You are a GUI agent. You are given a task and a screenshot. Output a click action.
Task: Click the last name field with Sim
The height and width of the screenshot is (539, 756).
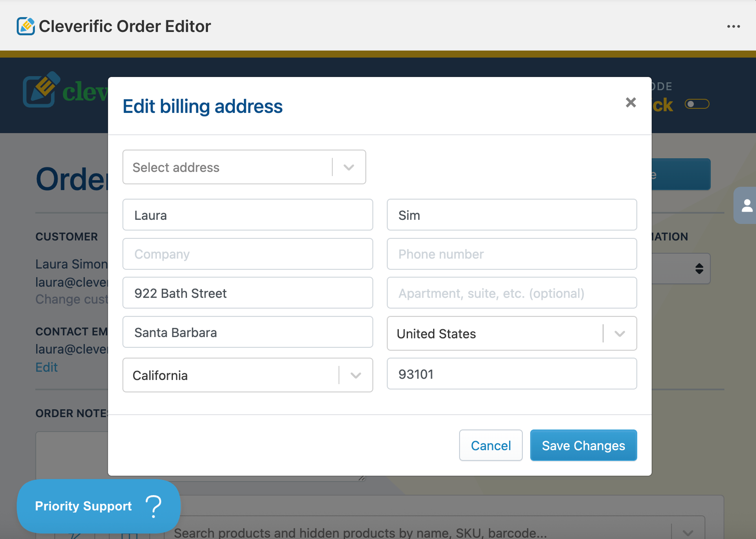[511, 215]
